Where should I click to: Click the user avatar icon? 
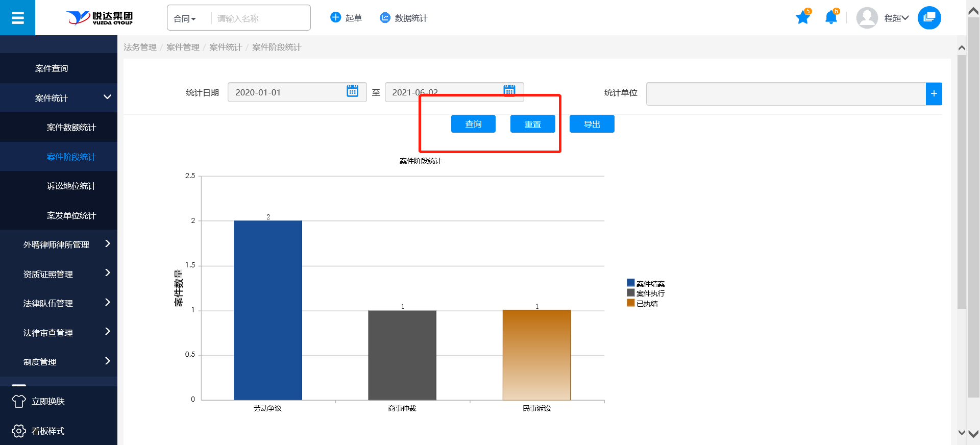pos(867,18)
